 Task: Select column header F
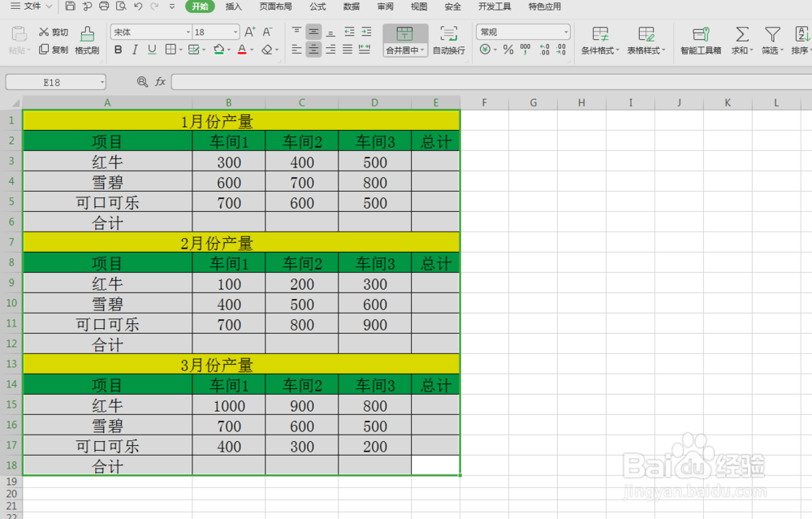tap(484, 102)
